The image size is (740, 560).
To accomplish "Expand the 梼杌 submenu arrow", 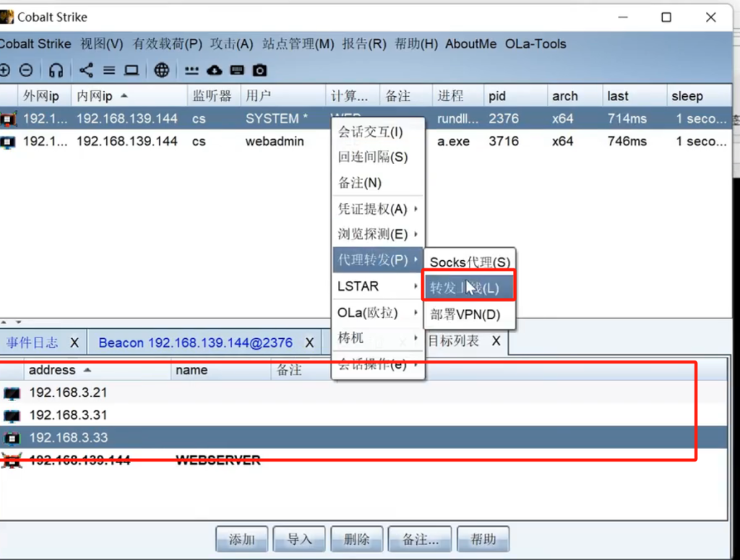I will coord(416,337).
